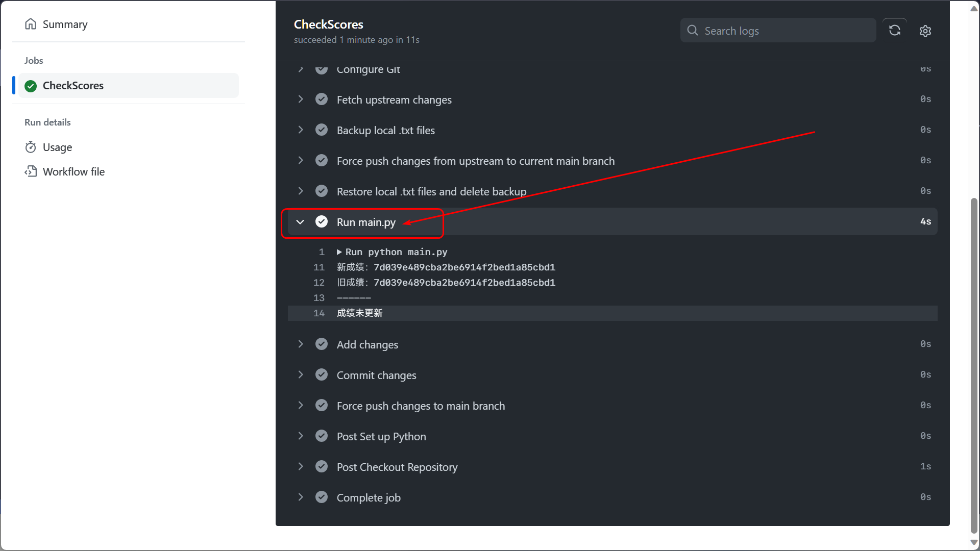The width and height of the screenshot is (980, 551).
Task: Click the search magnifier icon in logs box
Action: coord(693,31)
